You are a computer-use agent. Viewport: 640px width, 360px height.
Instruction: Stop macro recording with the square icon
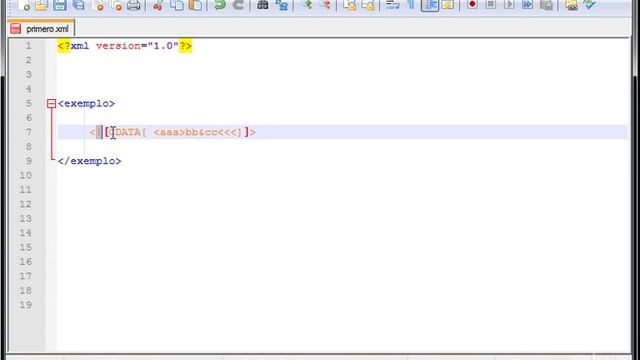(x=491, y=4)
